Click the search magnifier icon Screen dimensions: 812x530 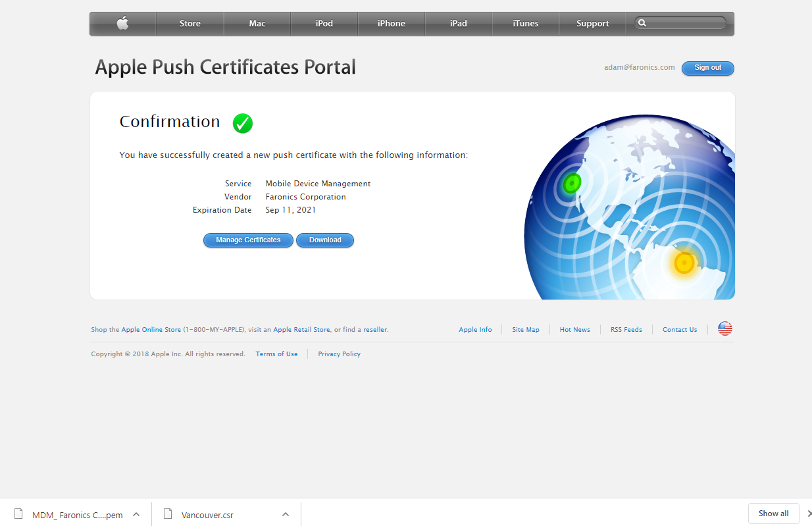coord(642,23)
